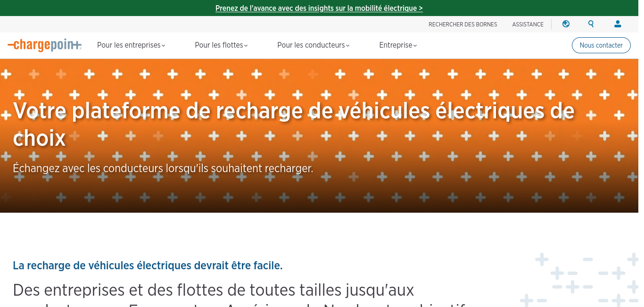Open the magnifier search icon
Screen dimensions: 644x307
pos(591,24)
